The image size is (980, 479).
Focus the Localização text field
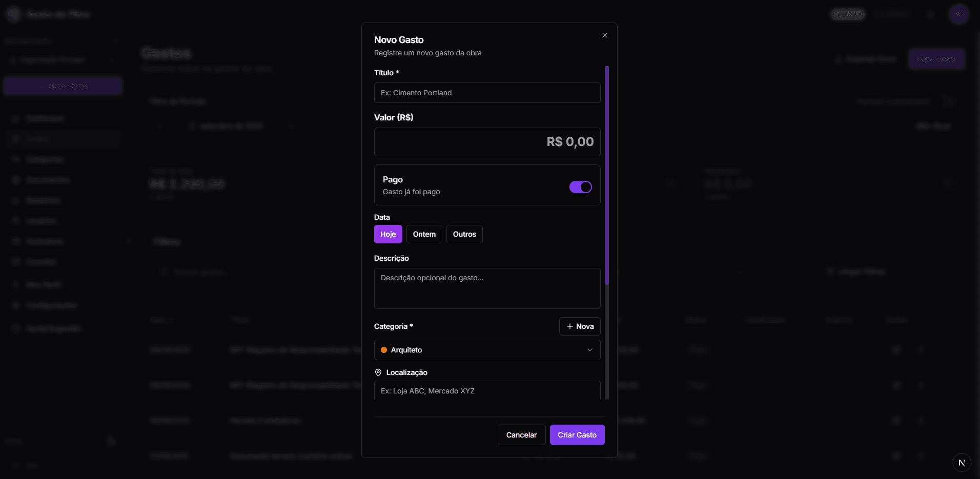(x=487, y=391)
